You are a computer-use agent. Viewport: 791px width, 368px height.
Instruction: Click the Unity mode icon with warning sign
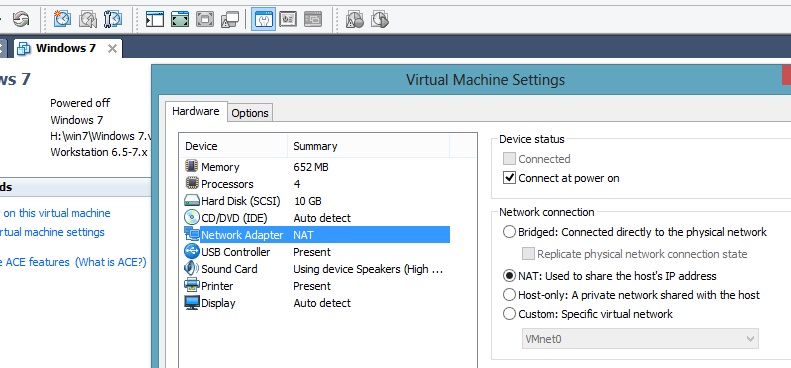pos(230,19)
